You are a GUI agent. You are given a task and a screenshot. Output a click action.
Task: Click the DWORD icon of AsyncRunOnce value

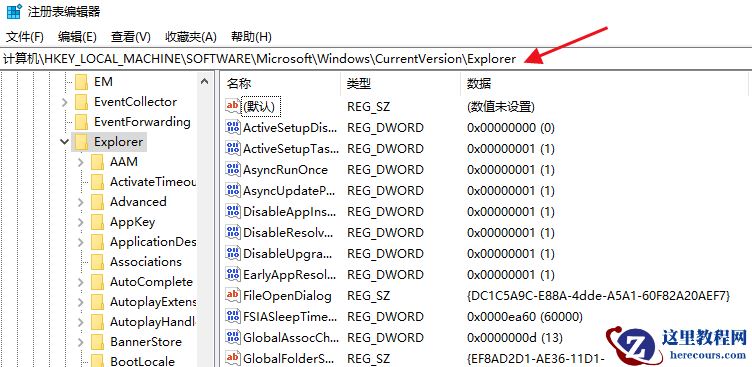(x=233, y=169)
